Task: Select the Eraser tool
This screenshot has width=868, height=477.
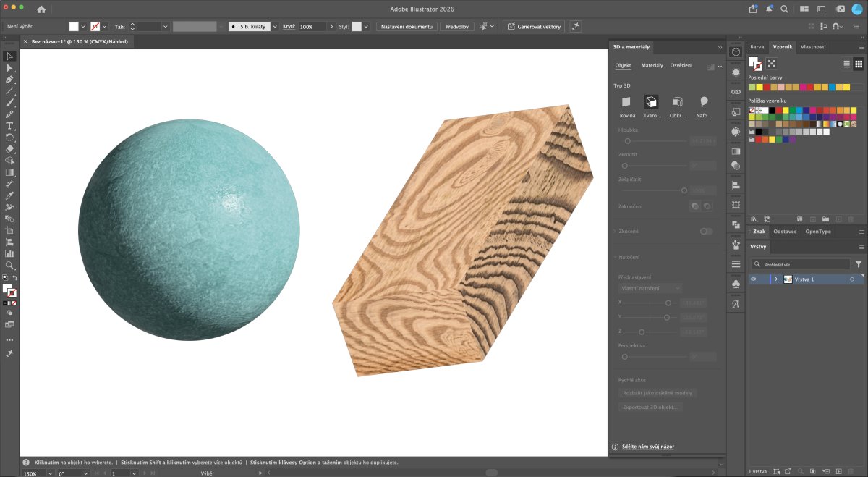Action: (10, 148)
